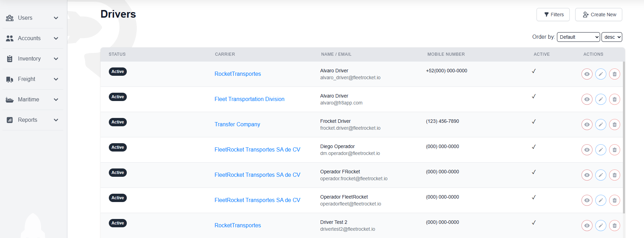Open the Users sidebar menu

click(33, 18)
